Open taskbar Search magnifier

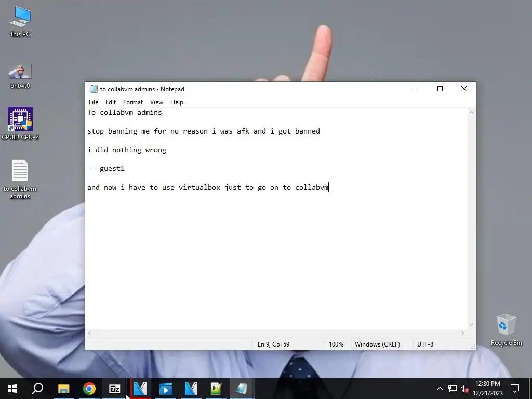click(37, 389)
